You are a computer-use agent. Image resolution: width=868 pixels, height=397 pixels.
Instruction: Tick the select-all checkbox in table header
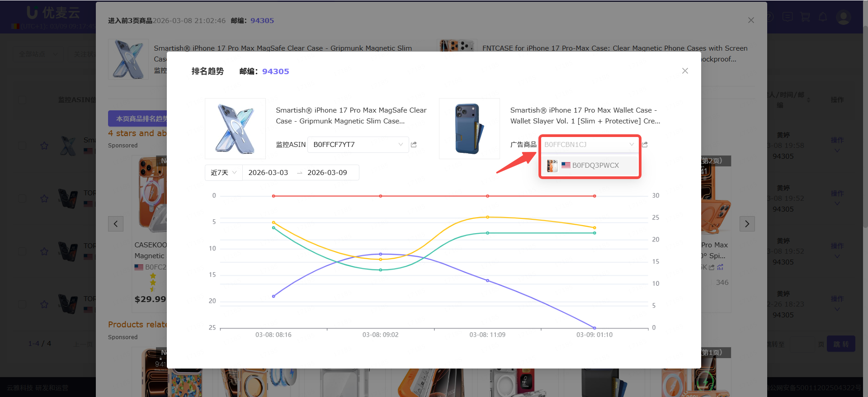click(22, 100)
